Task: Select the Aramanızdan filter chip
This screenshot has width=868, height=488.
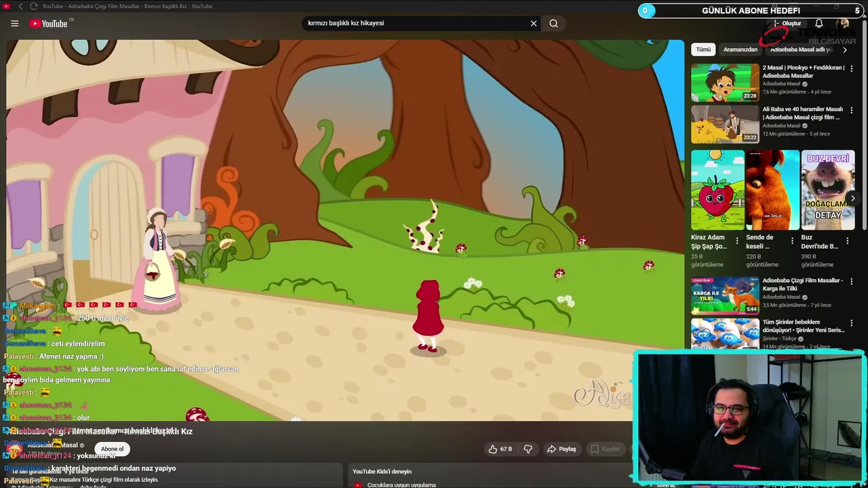Action: [x=741, y=49]
